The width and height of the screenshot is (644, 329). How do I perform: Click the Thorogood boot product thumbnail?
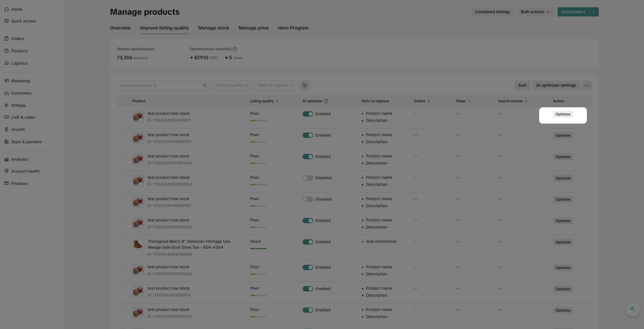pyautogui.click(x=138, y=244)
